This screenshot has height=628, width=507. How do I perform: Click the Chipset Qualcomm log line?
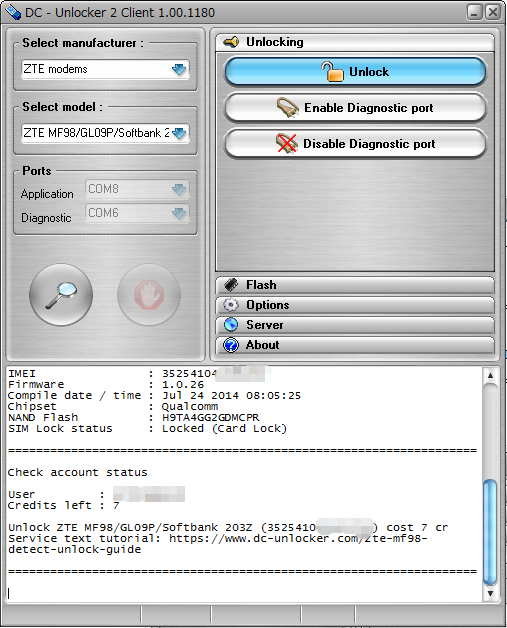tap(113, 407)
